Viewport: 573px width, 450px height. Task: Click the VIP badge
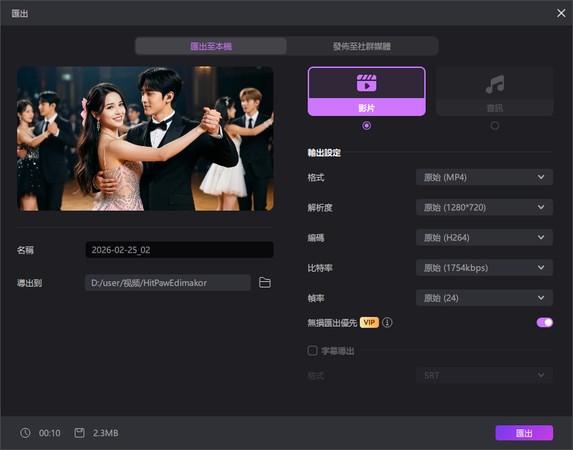[369, 322]
